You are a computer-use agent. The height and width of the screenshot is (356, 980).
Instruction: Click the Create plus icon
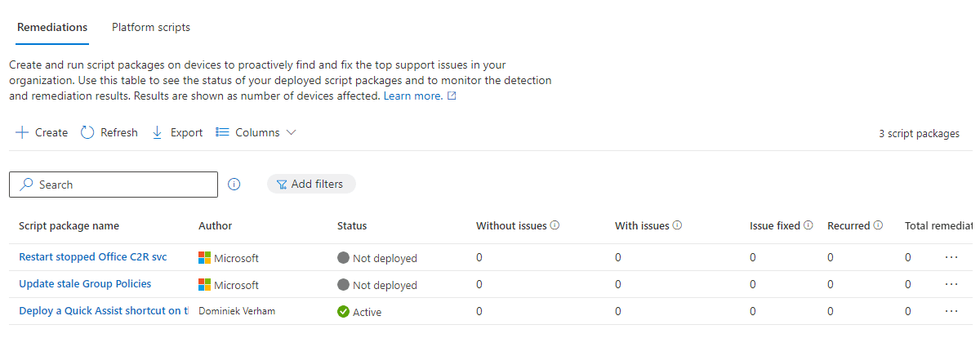coord(22,132)
